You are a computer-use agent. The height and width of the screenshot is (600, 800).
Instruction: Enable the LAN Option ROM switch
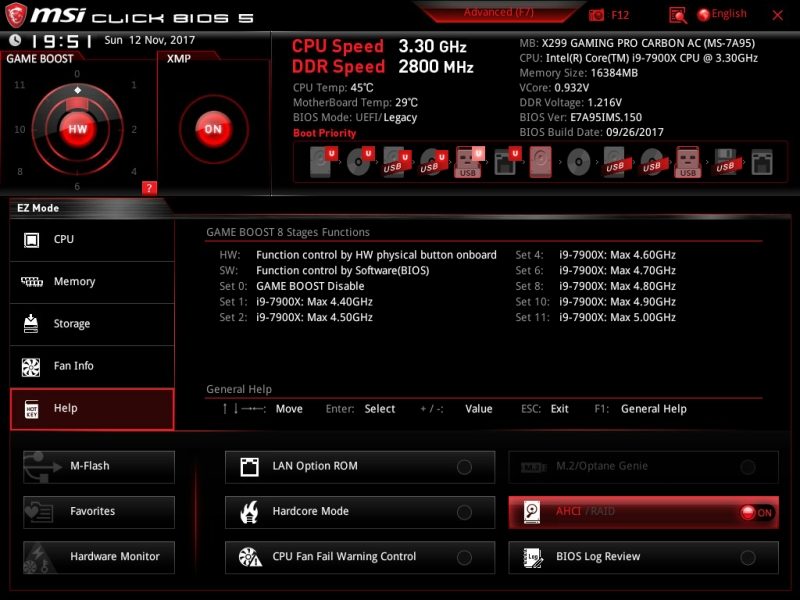click(464, 467)
